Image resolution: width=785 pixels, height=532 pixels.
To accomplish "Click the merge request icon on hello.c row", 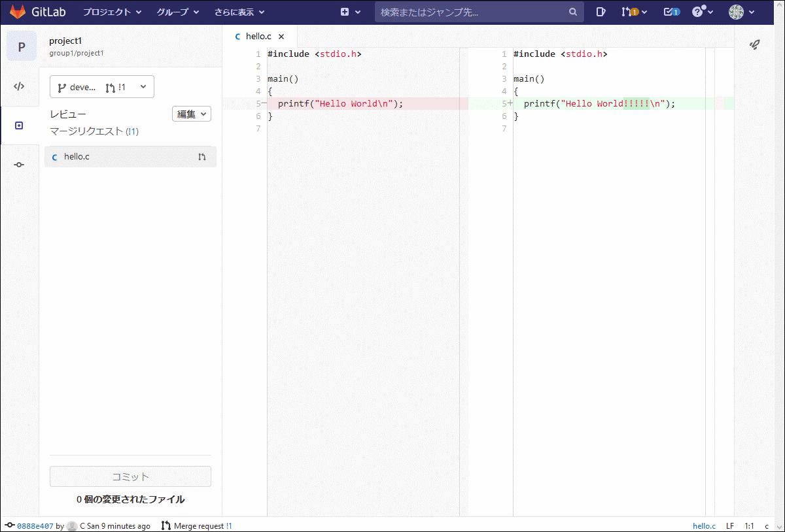I will (202, 157).
